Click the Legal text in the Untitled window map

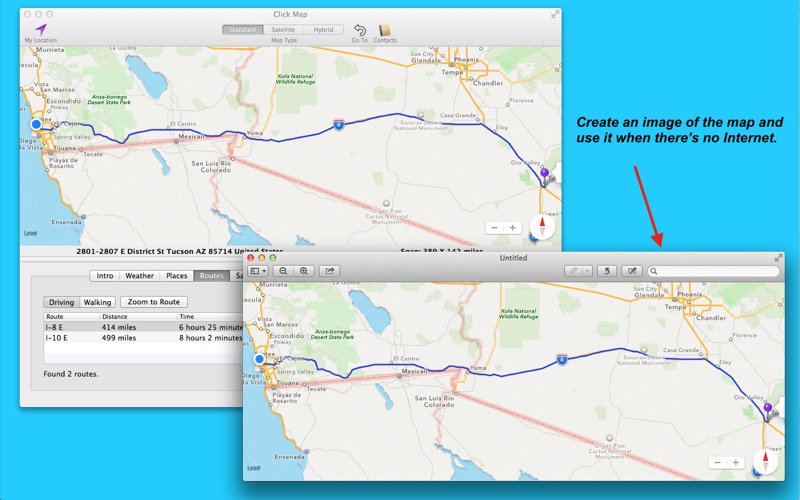[x=254, y=467]
